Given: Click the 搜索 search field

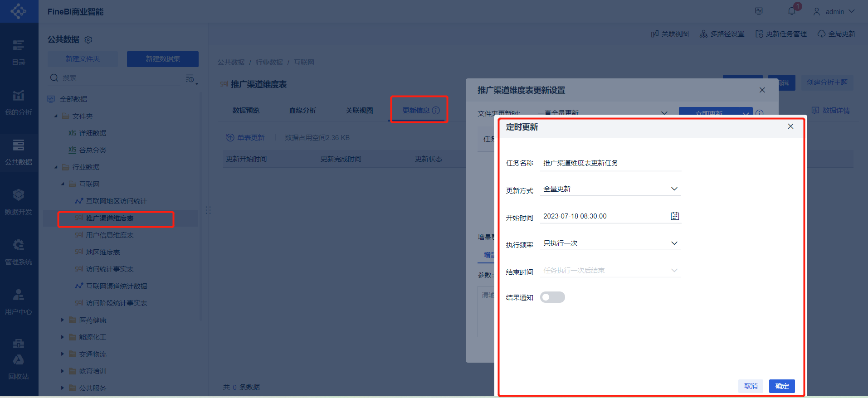Looking at the screenshot, I should (x=120, y=78).
